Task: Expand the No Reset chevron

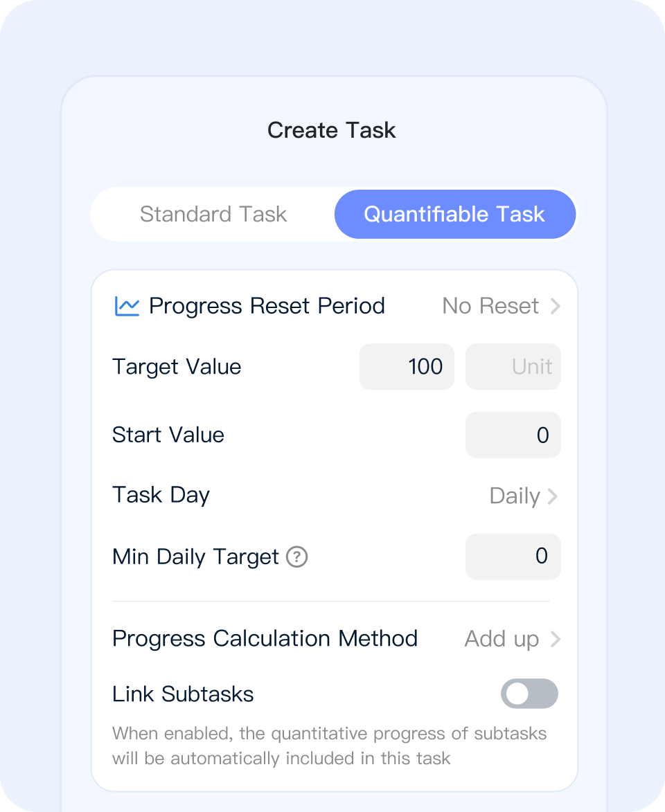Action: tap(555, 306)
